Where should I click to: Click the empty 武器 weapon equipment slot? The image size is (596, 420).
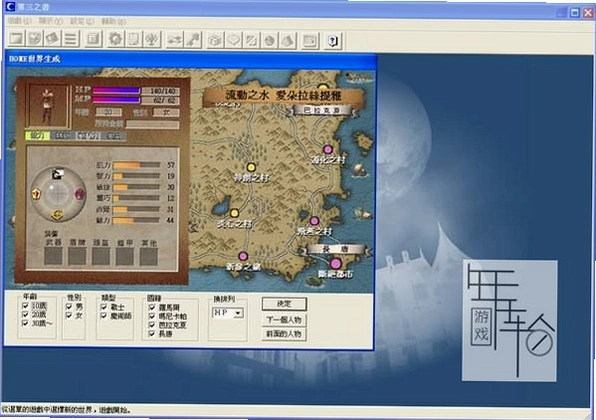(x=53, y=256)
